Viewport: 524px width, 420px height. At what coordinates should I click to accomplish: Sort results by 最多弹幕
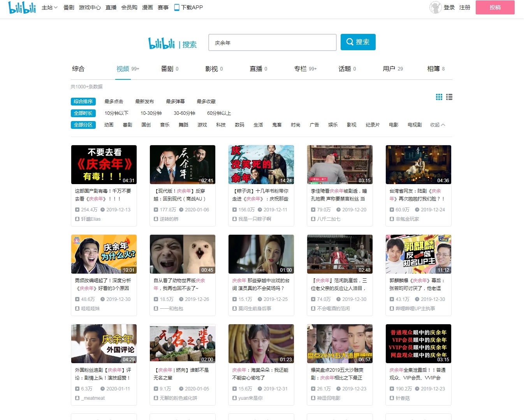[175, 102]
